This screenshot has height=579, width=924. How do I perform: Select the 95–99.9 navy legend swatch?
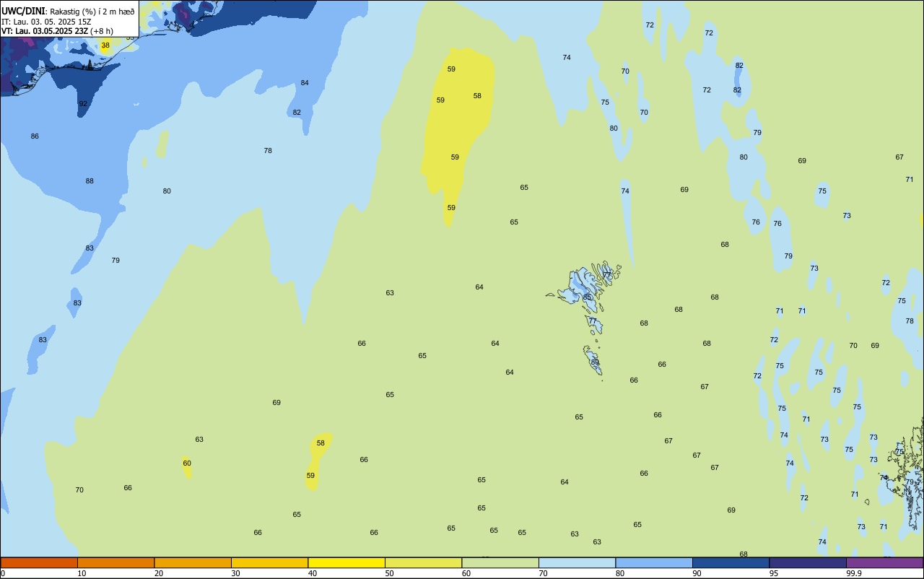pos(808,562)
